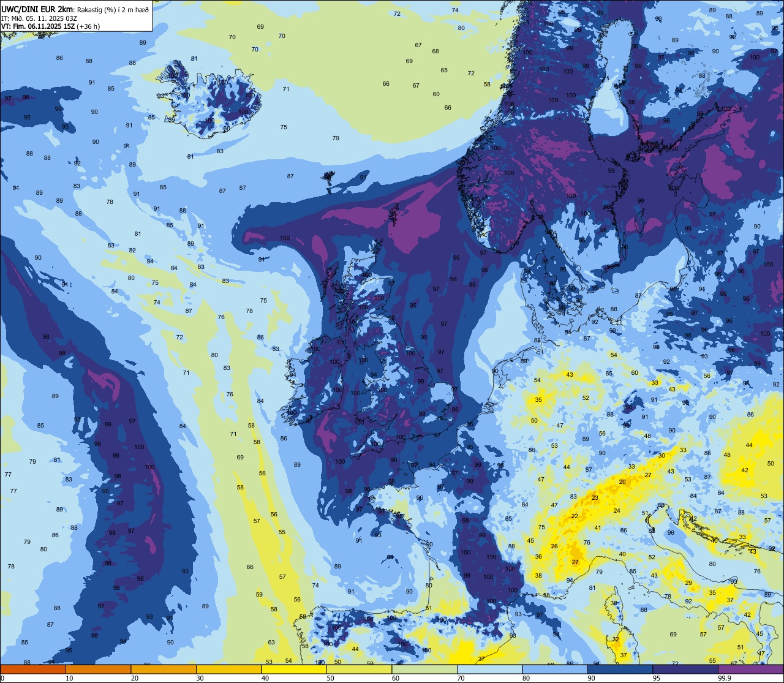The width and height of the screenshot is (784, 683).
Task: Click the '30' legend scale label
Action: [200, 678]
